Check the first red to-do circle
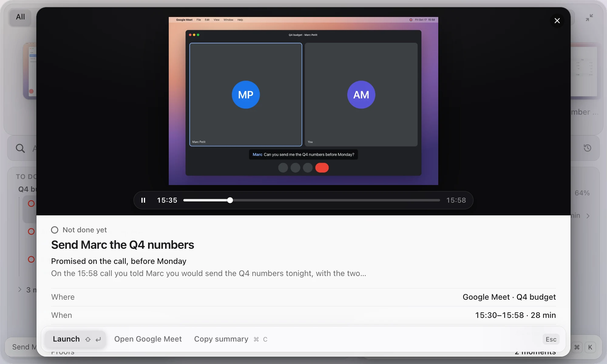 coord(31,204)
